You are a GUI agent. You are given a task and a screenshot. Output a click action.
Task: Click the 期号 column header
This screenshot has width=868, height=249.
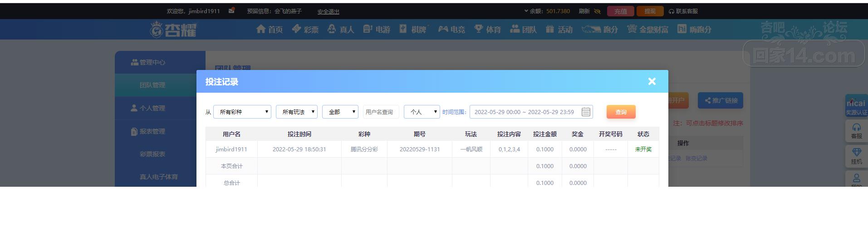[x=420, y=134]
